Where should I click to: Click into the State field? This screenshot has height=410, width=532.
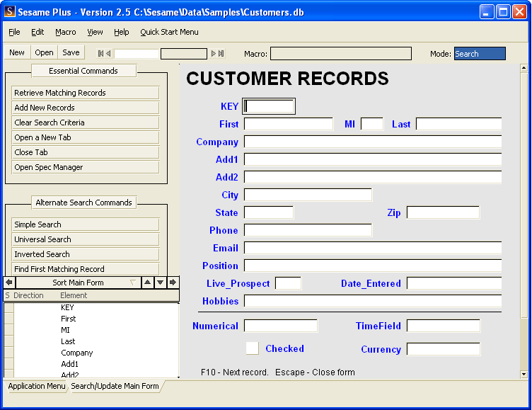pos(269,212)
